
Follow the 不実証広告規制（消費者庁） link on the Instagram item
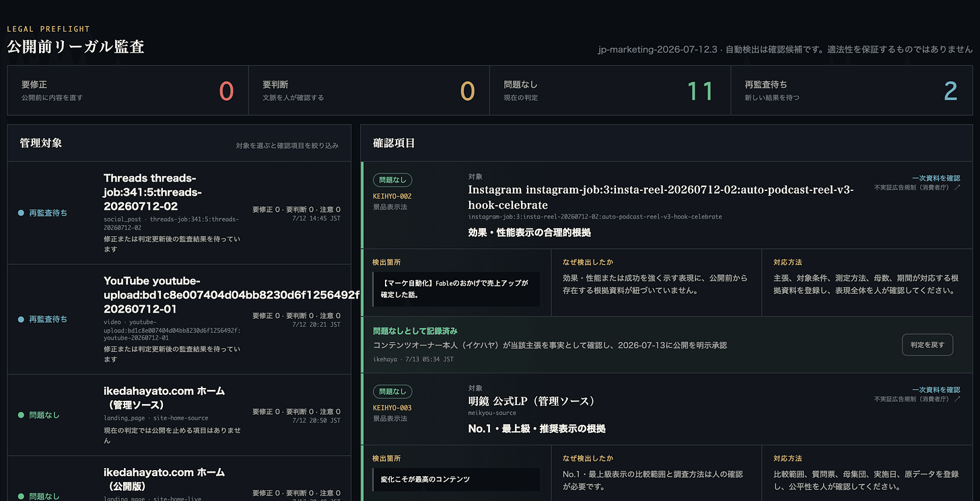click(917, 188)
